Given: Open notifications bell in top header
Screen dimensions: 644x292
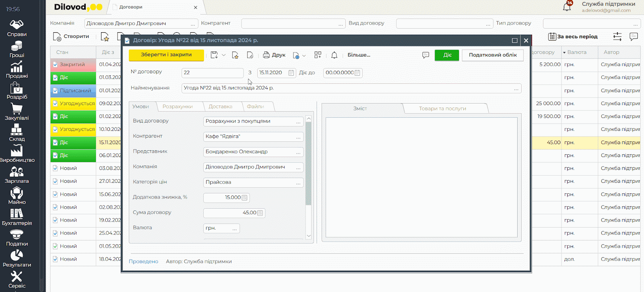Looking at the screenshot, I should click(567, 7).
